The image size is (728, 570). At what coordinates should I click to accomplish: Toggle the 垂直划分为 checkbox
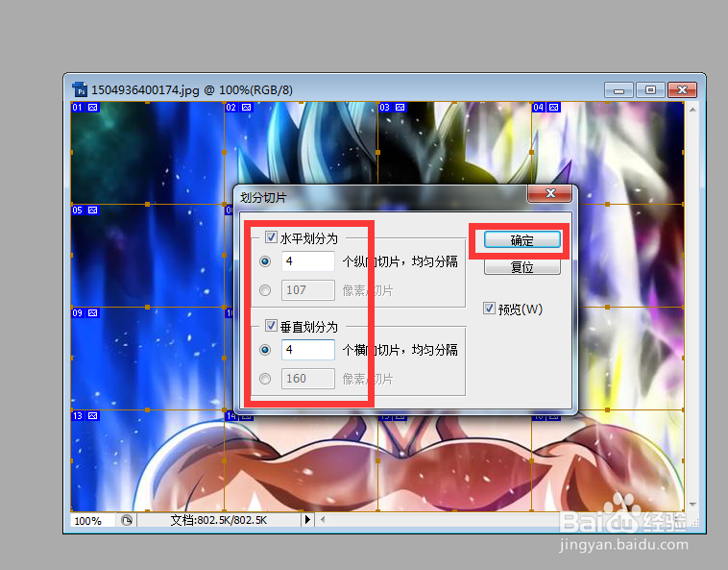click(271, 326)
